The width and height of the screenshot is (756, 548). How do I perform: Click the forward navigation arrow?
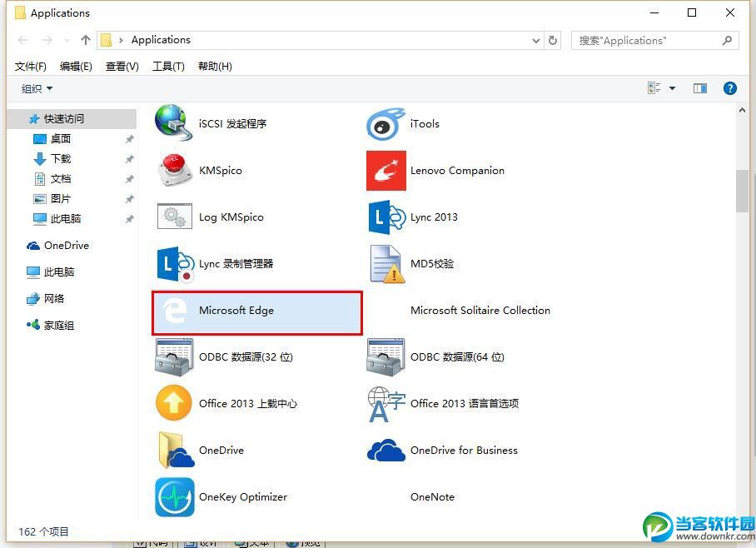[47, 40]
